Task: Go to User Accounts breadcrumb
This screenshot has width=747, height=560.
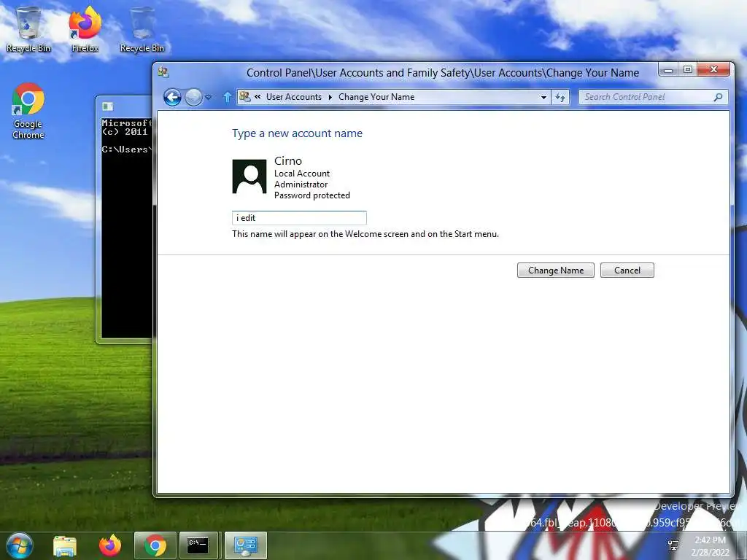Action: (x=293, y=97)
